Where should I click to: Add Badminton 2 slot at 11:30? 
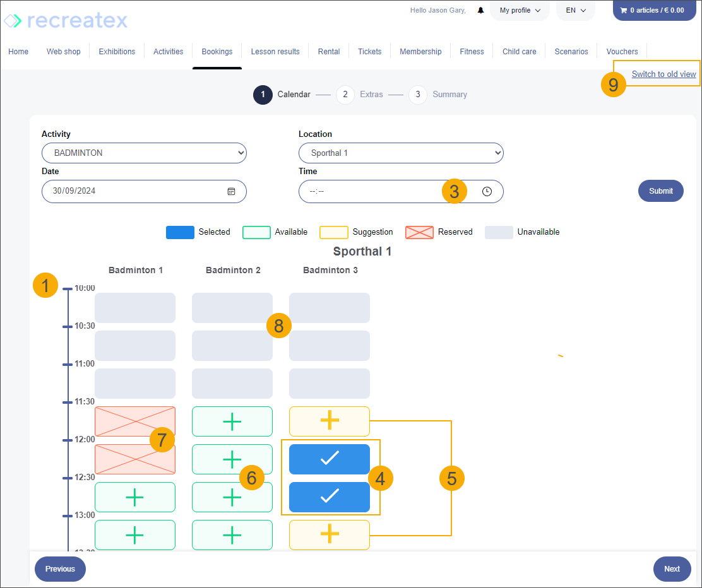coord(232,421)
